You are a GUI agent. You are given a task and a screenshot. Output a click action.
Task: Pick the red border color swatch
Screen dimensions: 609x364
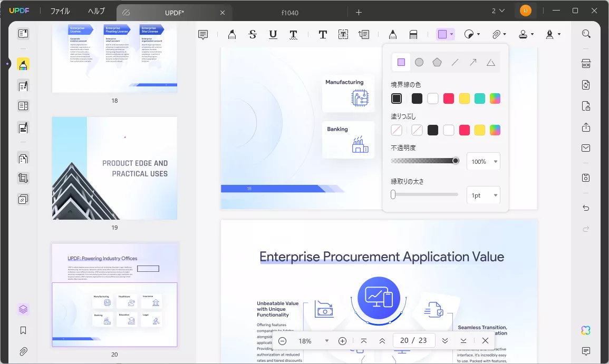[449, 99]
